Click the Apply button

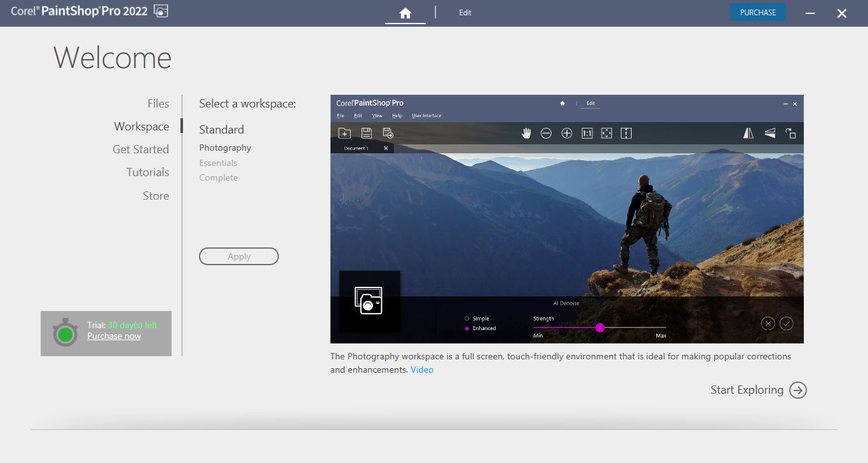(x=239, y=256)
